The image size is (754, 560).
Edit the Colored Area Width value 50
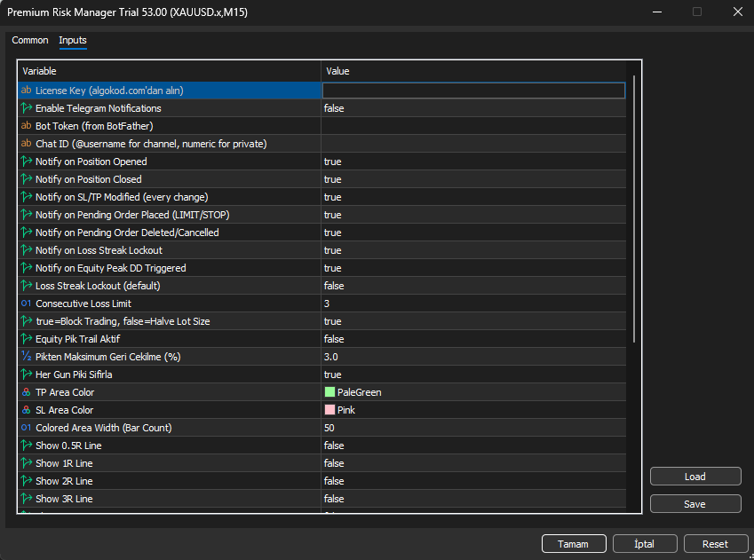point(473,428)
